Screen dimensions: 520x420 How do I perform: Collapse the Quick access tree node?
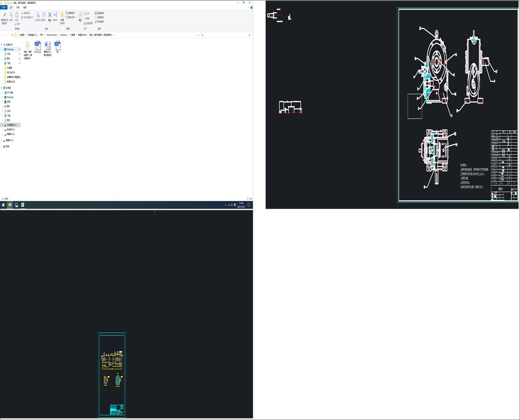(2, 44)
